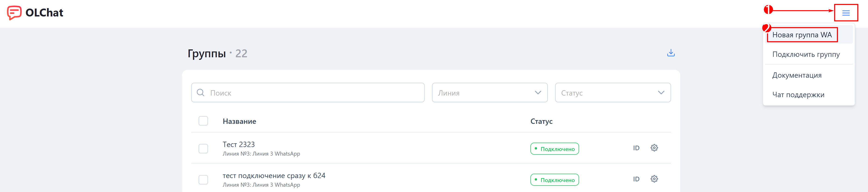Viewport: 868px width, 192px height.
Task: Download the groups list via export icon
Action: click(671, 53)
